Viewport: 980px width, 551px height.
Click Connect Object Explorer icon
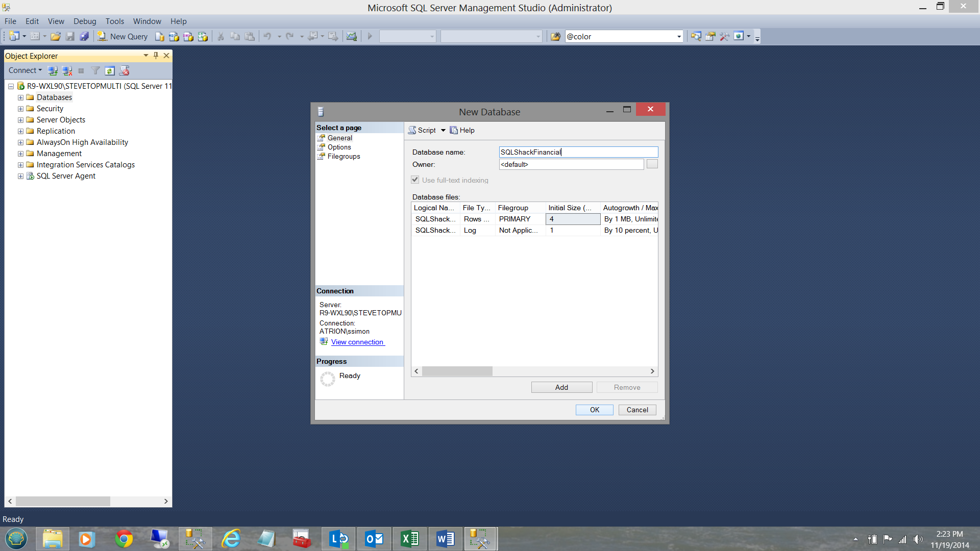pyautogui.click(x=53, y=70)
